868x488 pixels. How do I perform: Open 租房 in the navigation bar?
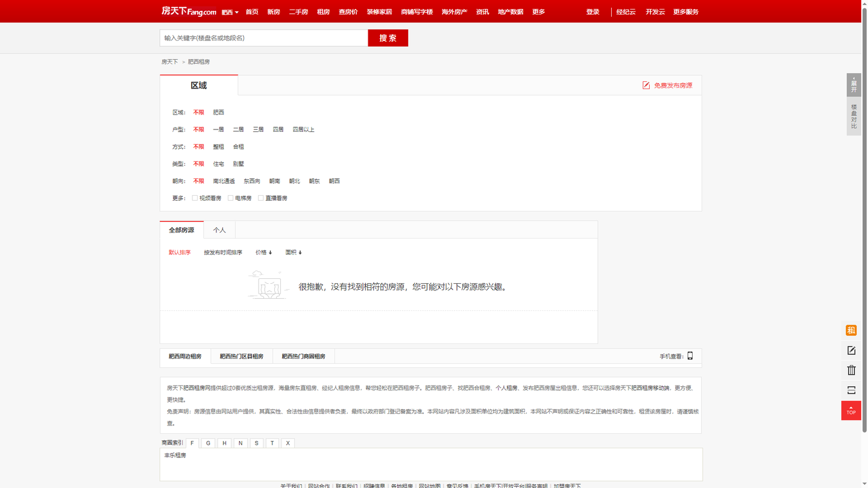coord(323,12)
